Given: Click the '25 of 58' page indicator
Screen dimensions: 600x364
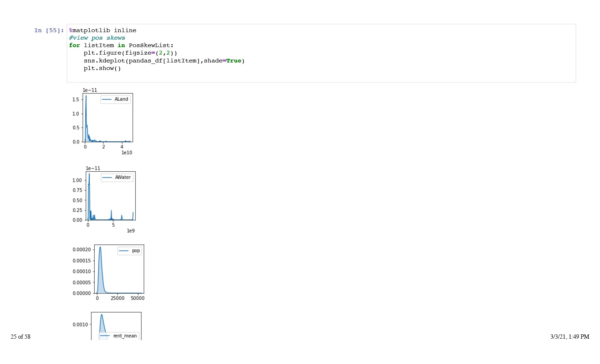Looking at the screenshot, I should [21, 337].
